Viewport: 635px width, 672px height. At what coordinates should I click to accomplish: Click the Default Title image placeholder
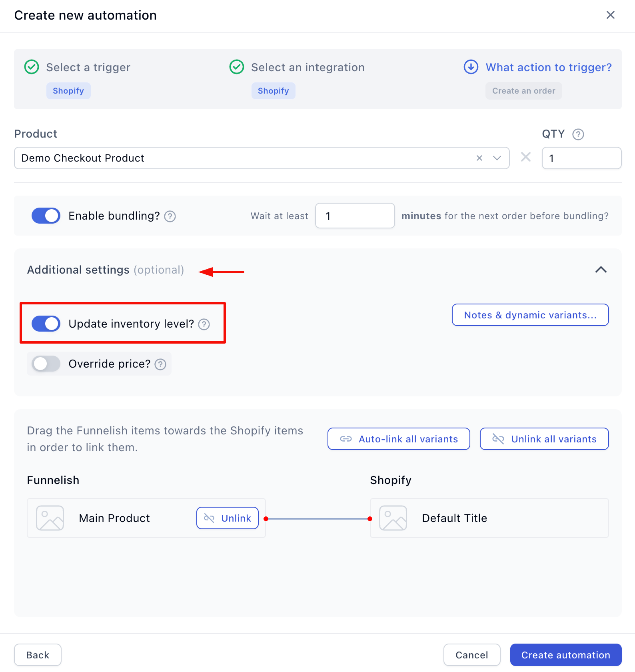(x=393, y=518)
